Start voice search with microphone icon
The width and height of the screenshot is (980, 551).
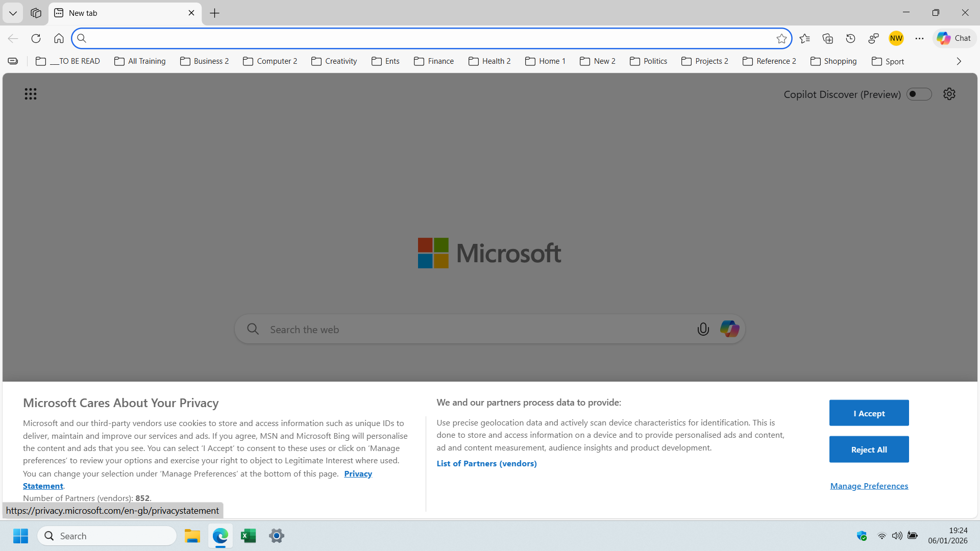(703, 330)
